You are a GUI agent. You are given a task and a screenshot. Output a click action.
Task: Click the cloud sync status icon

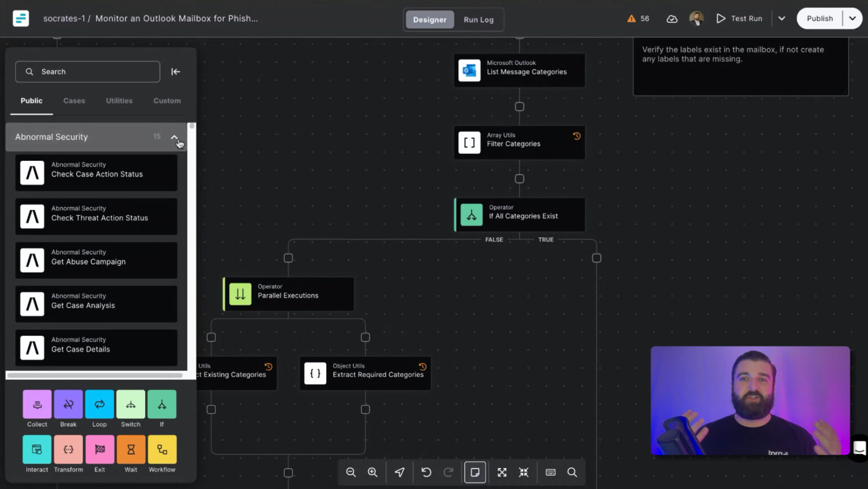click(672, 18)
